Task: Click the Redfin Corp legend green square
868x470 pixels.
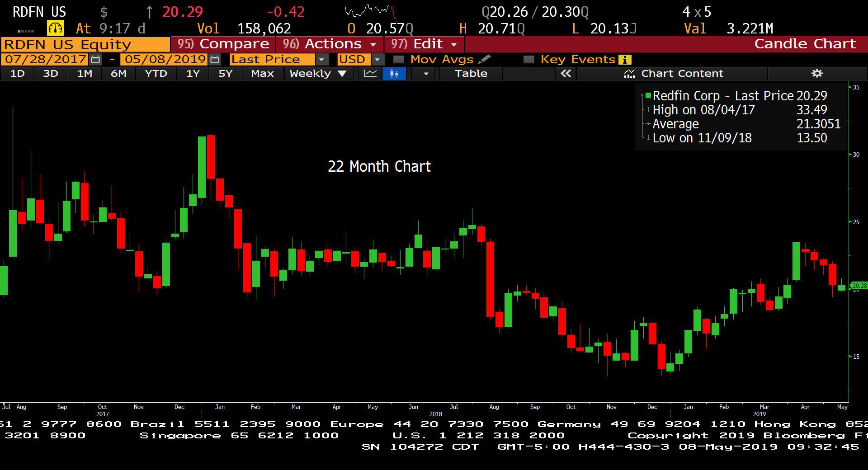Action: (x=648, y=95)
